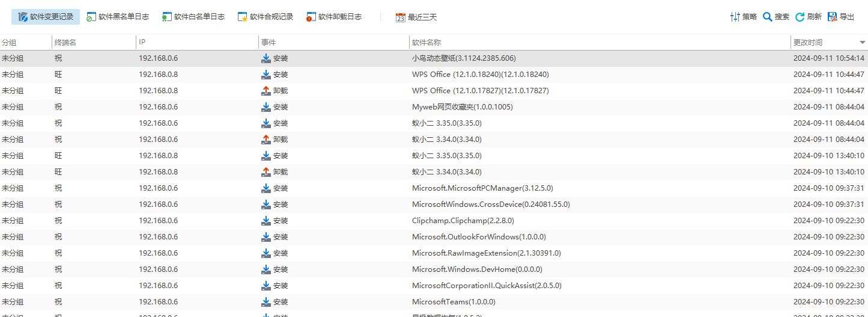The image size is (868, 317).
Task: Click install icon in Microsoft.RawImageExtension row
Action: (x=266, y=253)
